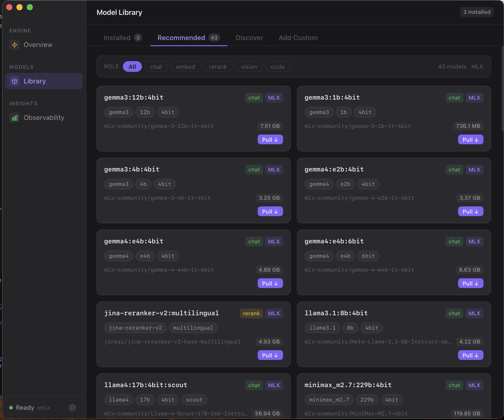Click the mlx-community/MiniMax-M2.7-4bit path
This screenshot has width=504, height=420.
(356, 414)
